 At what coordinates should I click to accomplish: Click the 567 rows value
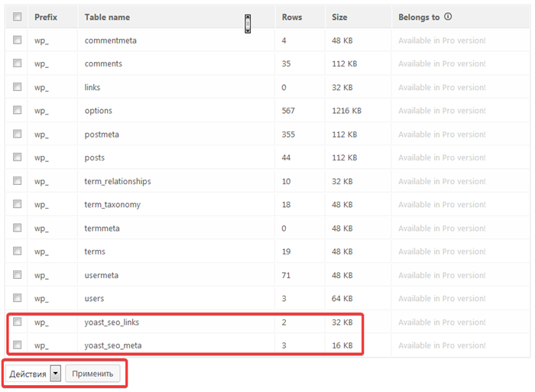[288, 111]
